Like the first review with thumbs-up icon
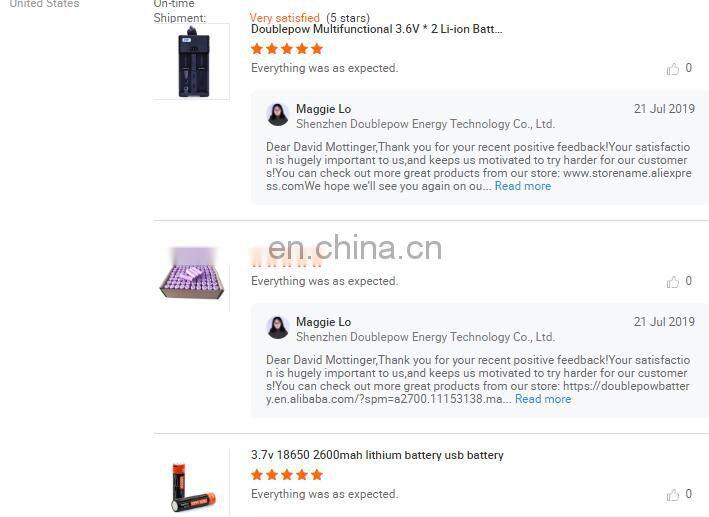The height and width of the screenshot is (517, 709). click(672, 69)
